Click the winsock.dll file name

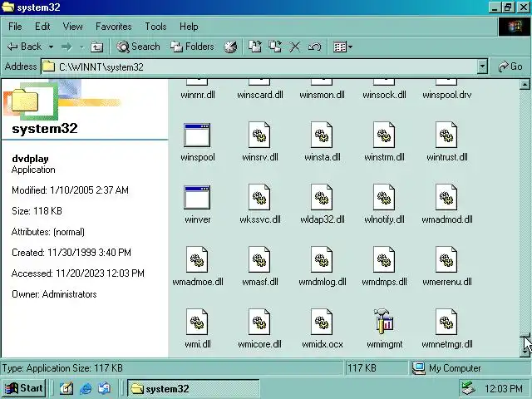384,95
